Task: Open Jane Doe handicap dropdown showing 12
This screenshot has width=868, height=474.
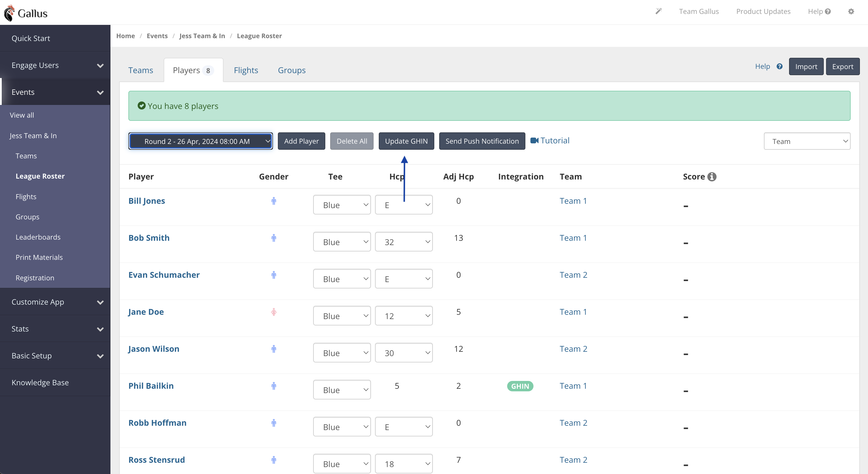Action: pos(404,316)
